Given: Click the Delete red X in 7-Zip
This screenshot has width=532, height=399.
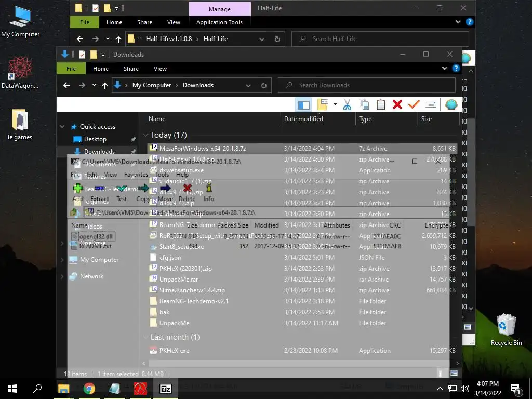Looking at the screenshot, I should tap(187, 193).
